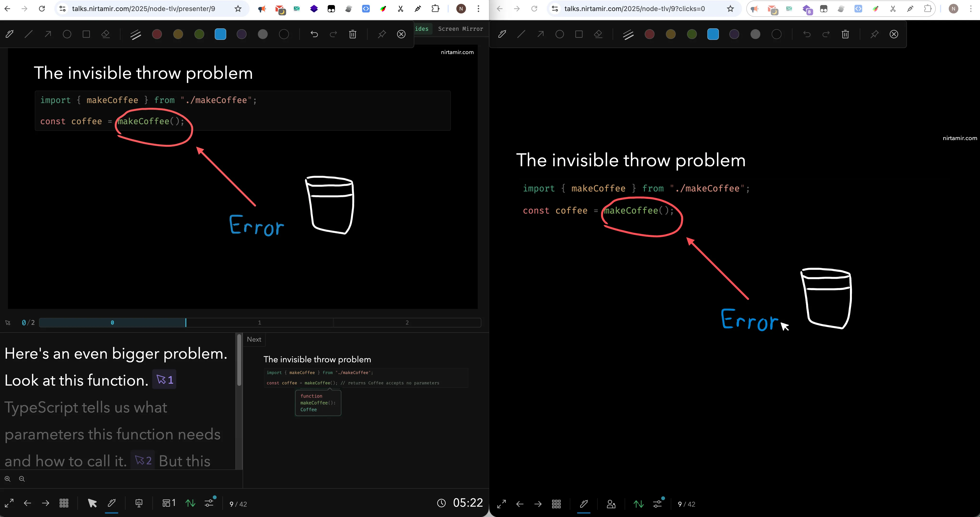
Task: Go to next slide using presenter arrow
Action: click(x=46, y=503)
